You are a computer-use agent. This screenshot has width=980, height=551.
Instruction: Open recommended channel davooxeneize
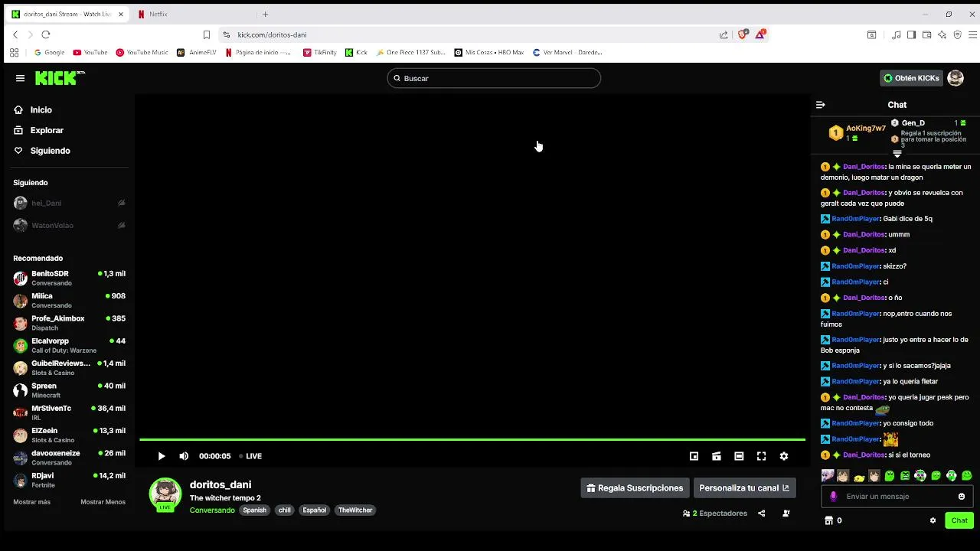pos(69,458)
